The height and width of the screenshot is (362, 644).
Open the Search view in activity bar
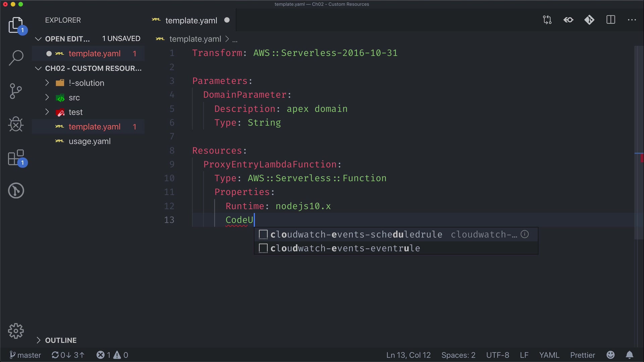click(x=16, y=58)
